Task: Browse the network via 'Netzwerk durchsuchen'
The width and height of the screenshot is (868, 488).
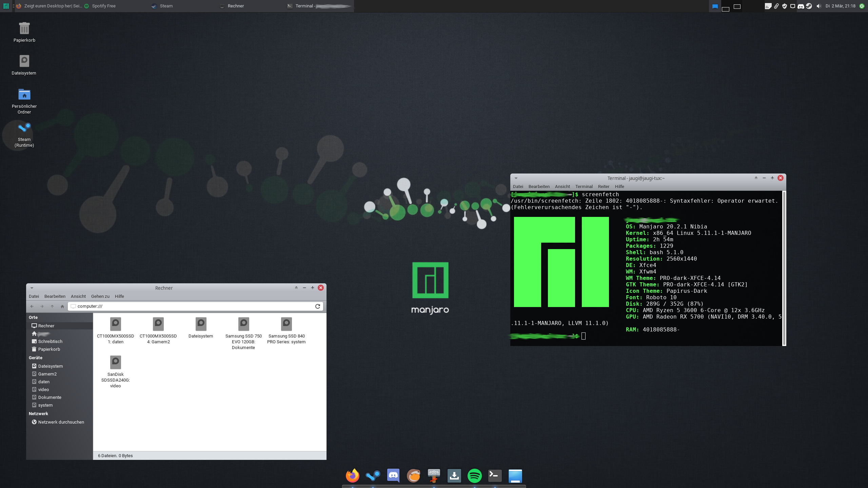Action: point(61,422)
